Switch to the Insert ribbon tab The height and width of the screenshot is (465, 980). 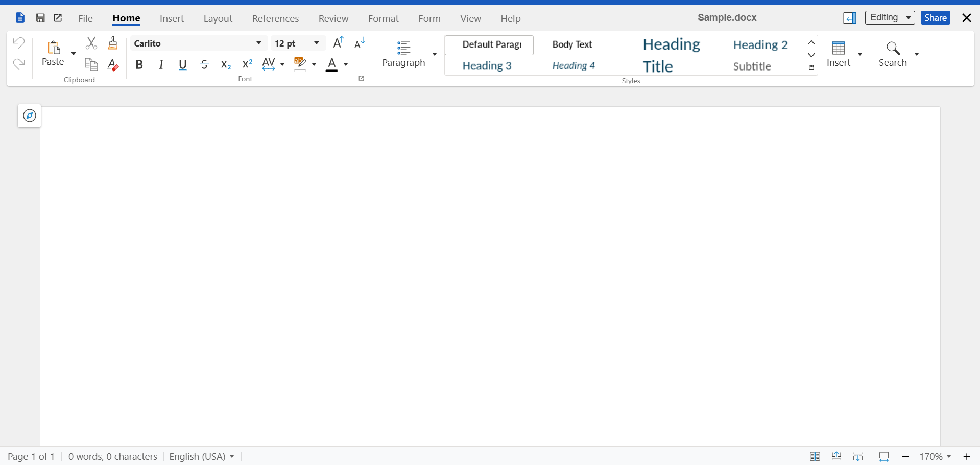point(172,18)
